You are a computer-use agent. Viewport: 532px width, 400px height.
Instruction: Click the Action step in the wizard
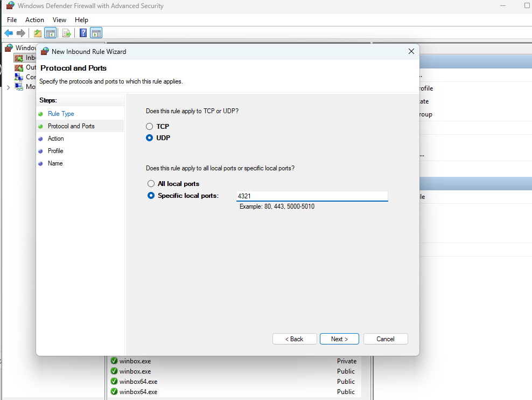click(55, 139)
